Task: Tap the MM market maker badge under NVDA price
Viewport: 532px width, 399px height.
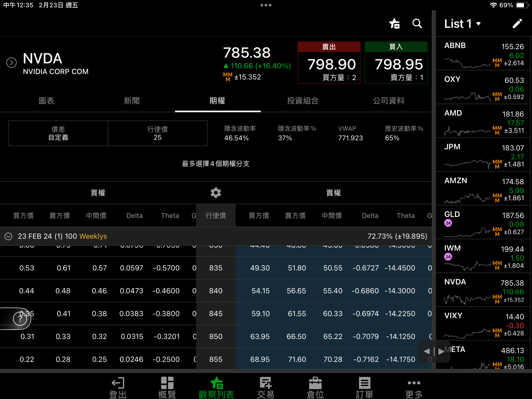Action: click(228, 77)
